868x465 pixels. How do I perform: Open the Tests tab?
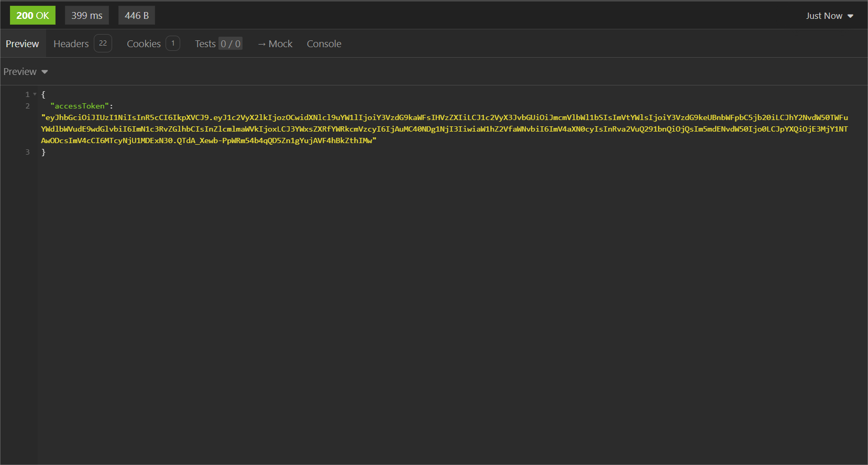click(x=218, y=44)
